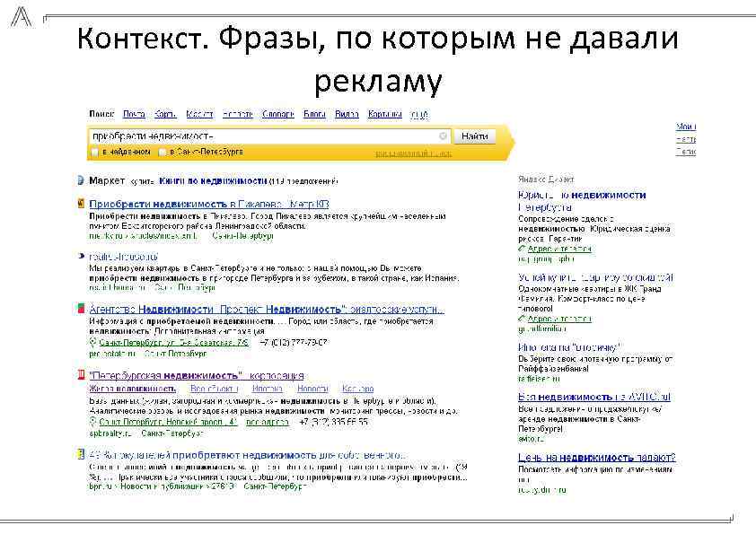The width and height of the screenshot is (756, 534).
Task: Click the avito.ru green URL
Action: 531,439
